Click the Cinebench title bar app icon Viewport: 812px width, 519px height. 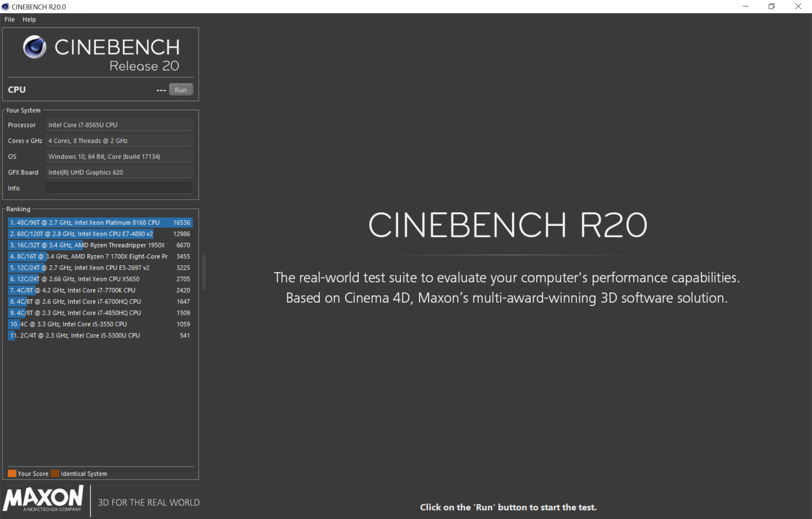click(5, 7)
